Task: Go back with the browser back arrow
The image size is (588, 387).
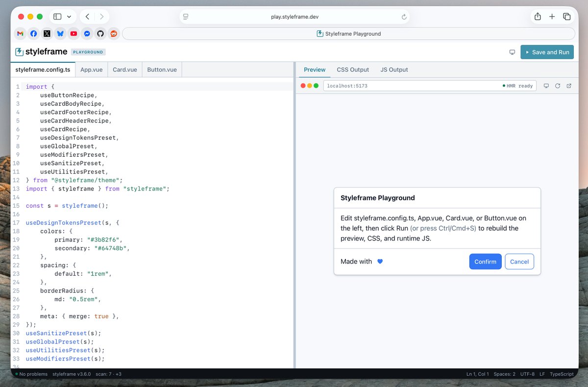Action: click(87, 17)
